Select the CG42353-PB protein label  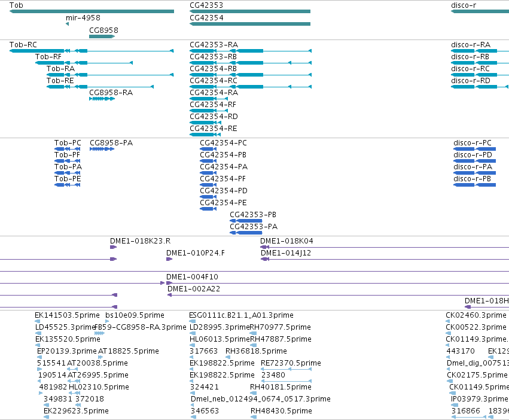pyautogui.click(x=253, y=215)
